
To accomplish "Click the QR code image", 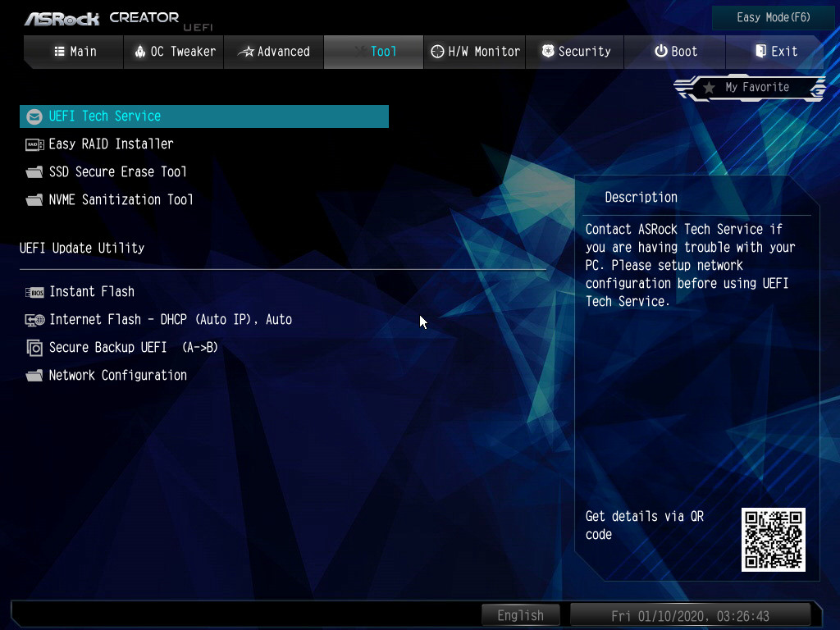I will point(773,540).
